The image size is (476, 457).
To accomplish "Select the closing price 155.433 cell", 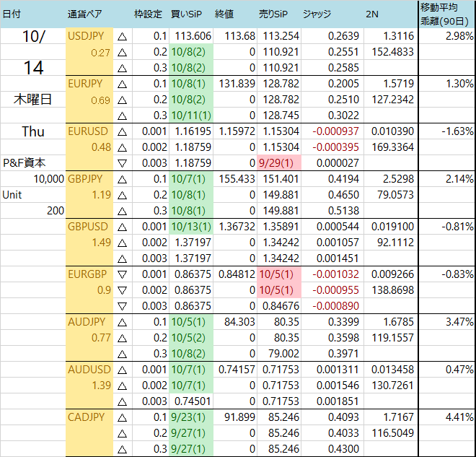I will (x=235, y=178).
